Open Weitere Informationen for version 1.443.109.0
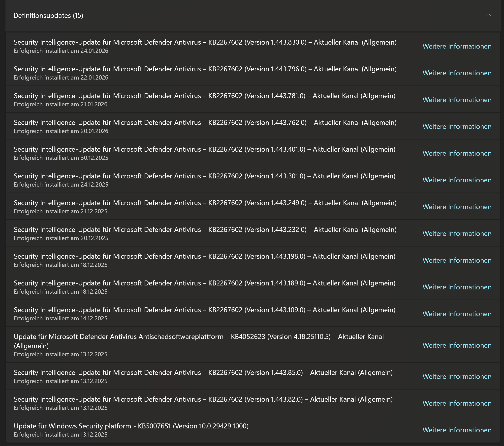 (457, 314)
